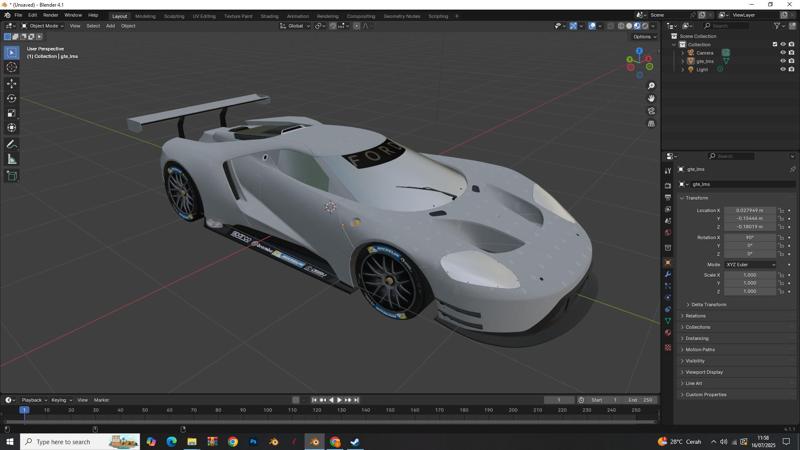The width and height of the screenshot is (800, 450).
Task: Hide the gte_lms object in viewport
Action: pos(783,61)
